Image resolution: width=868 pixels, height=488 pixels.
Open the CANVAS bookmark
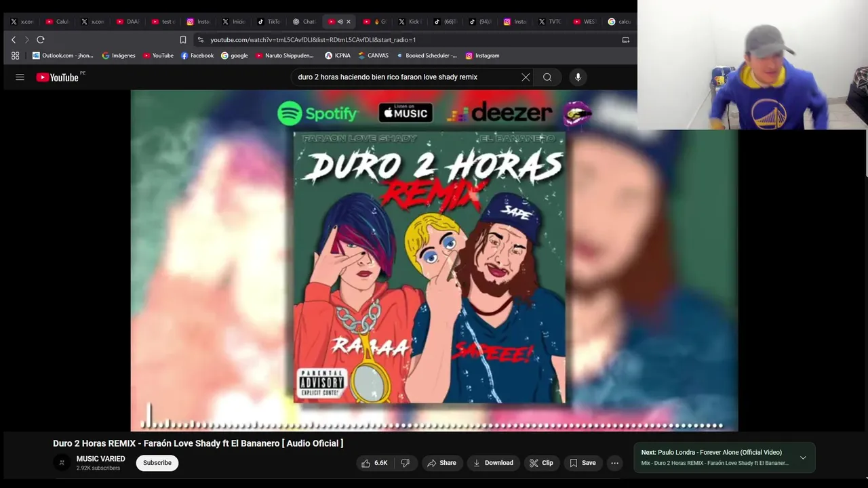(x=373, y=56)
